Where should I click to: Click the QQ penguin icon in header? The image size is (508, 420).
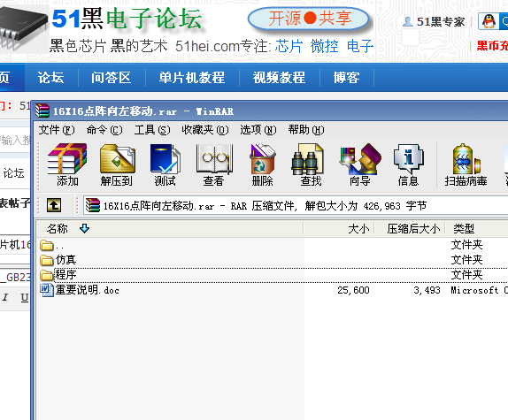(489, 21)
